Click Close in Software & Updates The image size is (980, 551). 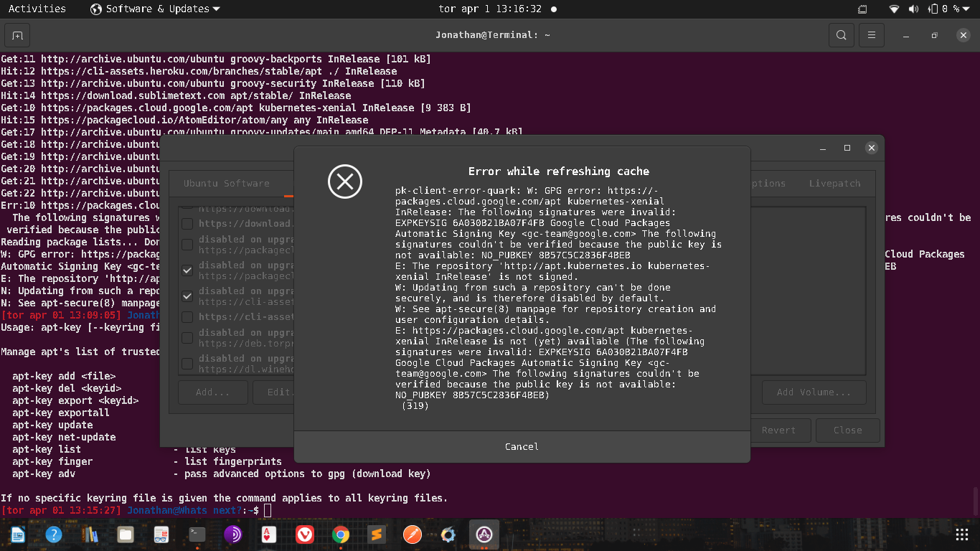847,430
